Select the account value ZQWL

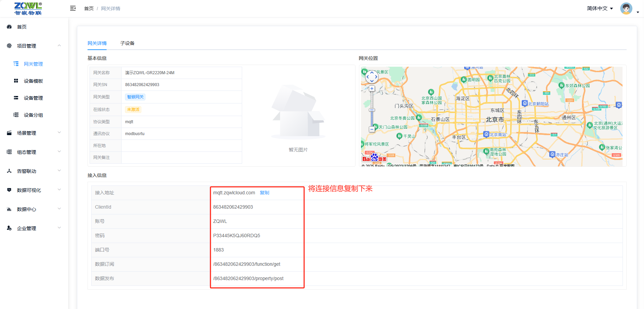pos(220,221)
